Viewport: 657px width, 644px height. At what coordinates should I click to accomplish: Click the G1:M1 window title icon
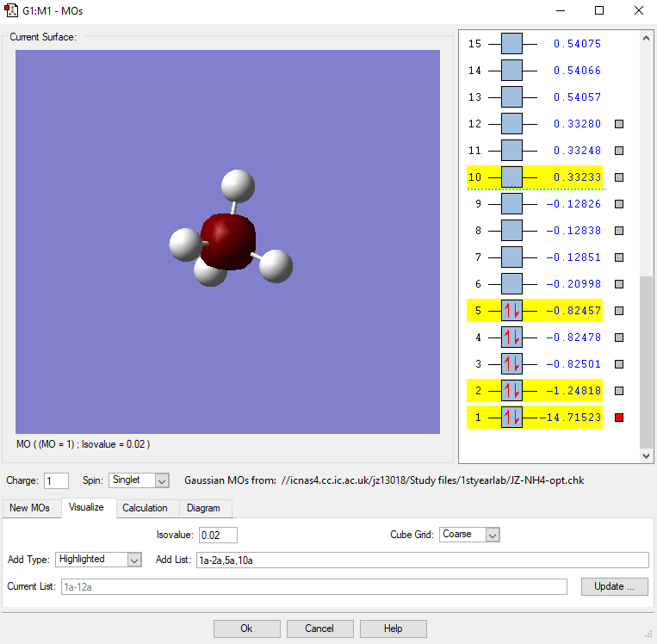(x=12, y=11)
